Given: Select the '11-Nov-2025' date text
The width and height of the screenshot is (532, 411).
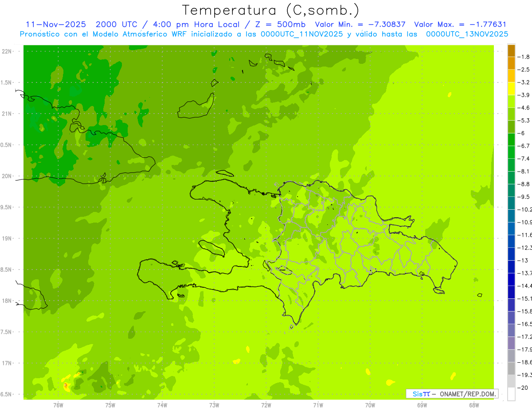Looking at the screenshot, I should point(56,24).
